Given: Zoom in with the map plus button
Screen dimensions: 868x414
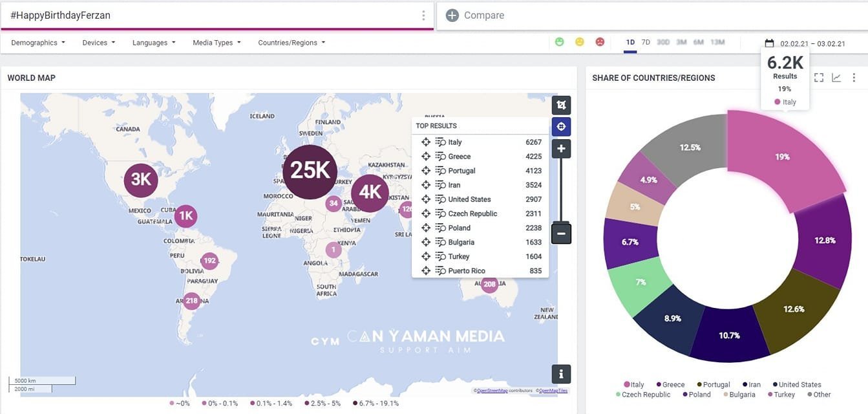Looking at the screenshot, I should point(561,149).
